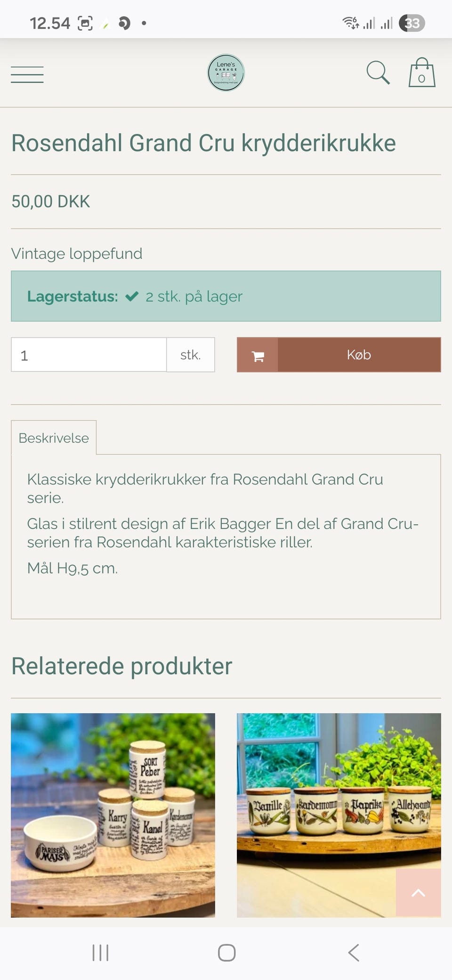Select the cart icon inside the Køb button

[x=258, y=355]
